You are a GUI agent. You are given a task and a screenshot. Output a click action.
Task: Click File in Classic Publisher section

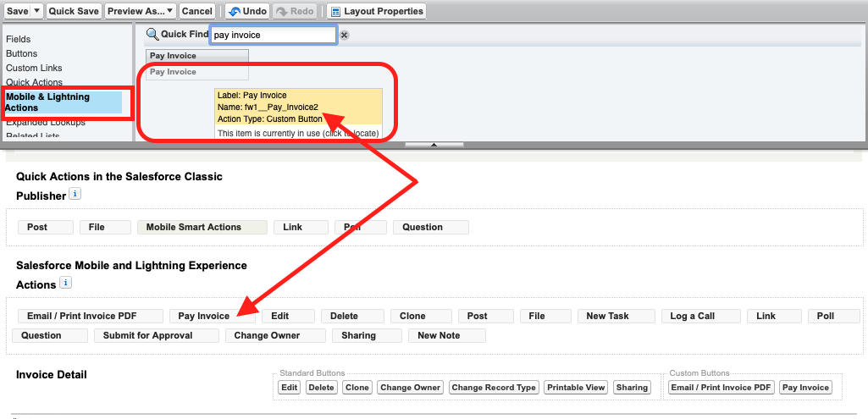105,228
